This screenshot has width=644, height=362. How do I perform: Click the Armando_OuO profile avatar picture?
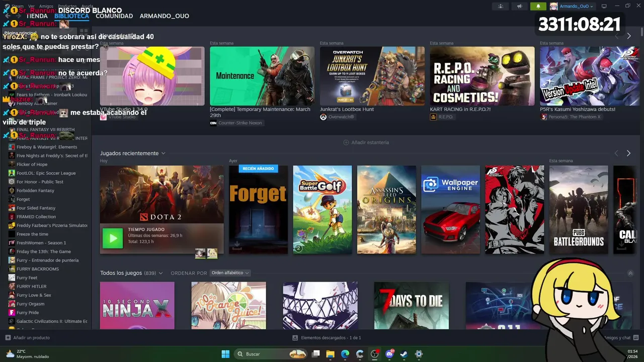tap(553, 6)
